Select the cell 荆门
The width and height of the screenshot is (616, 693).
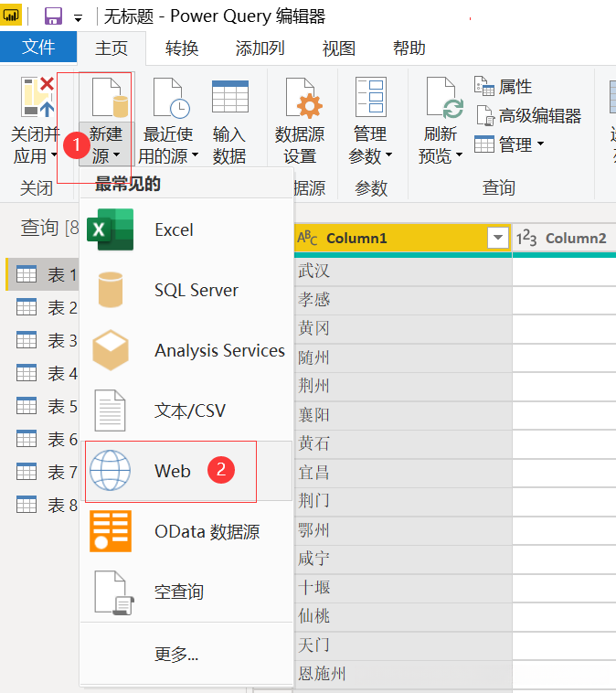(x=403, y=502)
